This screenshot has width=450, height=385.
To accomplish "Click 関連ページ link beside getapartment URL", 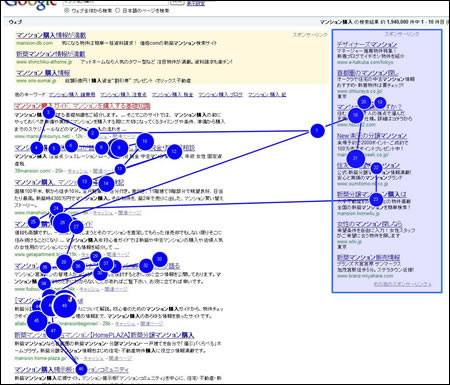I will coord(118,254).
